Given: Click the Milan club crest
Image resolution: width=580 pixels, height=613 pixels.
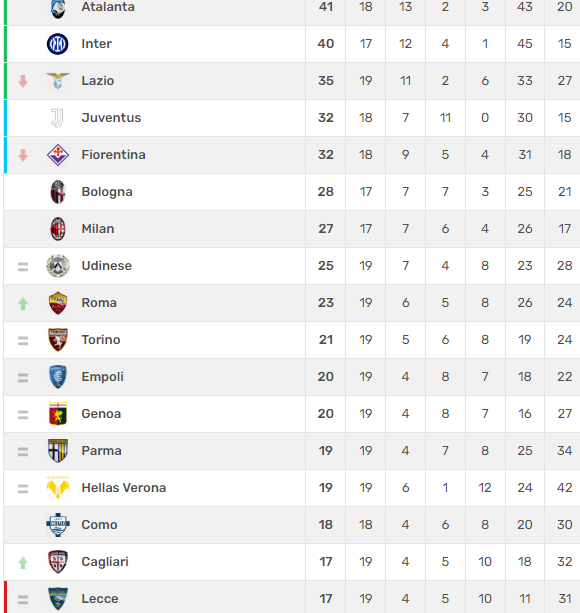Looking at the screenshot, I should [x=58, y=229].
